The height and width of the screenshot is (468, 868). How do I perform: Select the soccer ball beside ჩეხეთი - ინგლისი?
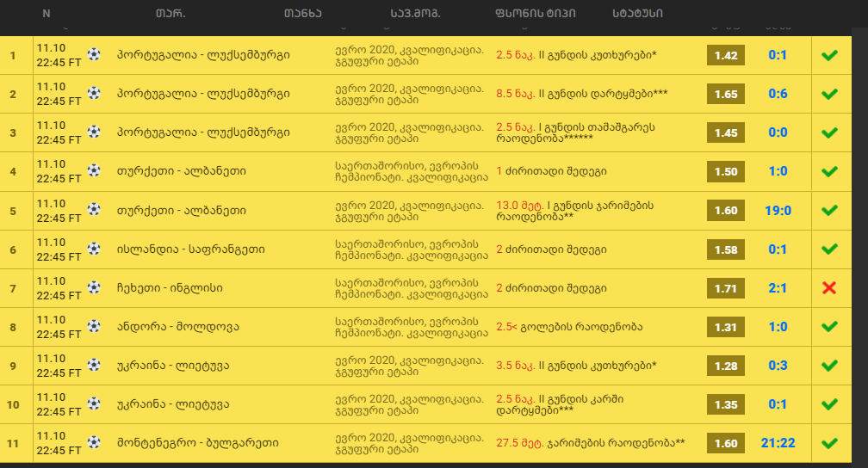pos(94,287)
